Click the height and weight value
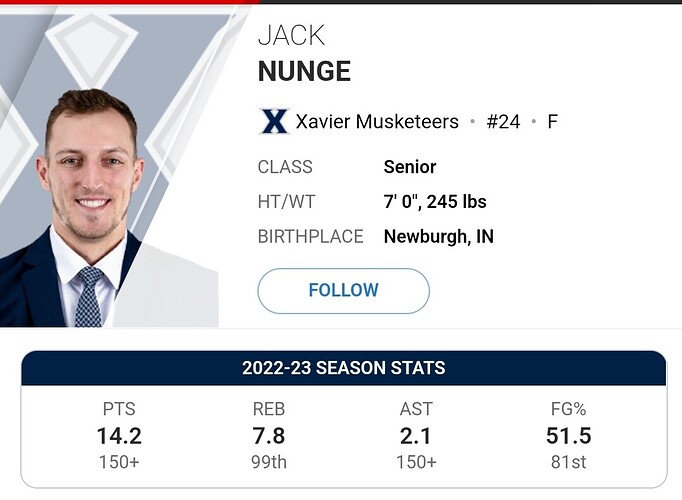Screen dimensions: 682x500 (435, 202)
